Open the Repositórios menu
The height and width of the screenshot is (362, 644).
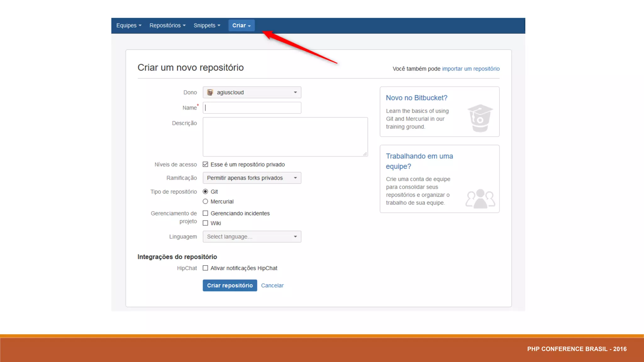tap(167, 25)
